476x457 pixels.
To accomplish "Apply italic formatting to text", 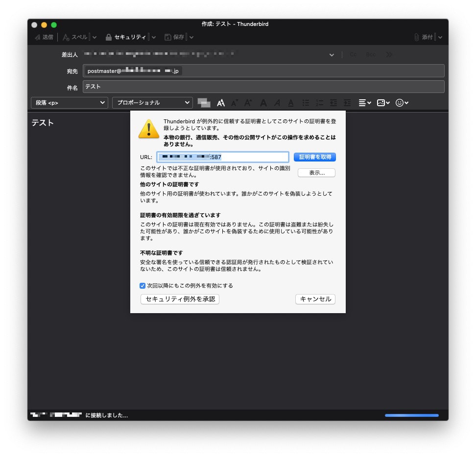I will click(x=277, y=103).
